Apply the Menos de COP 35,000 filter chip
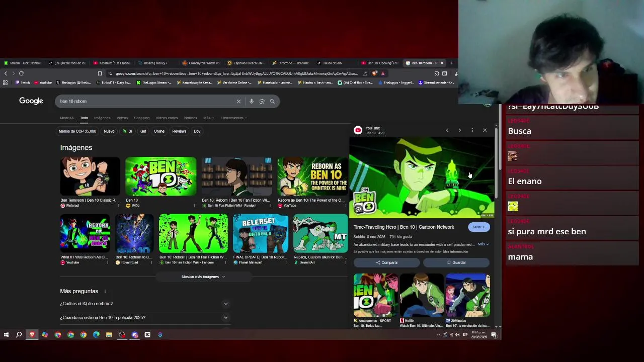The height and width of the screenshot is (362, 644). point(77,131)
